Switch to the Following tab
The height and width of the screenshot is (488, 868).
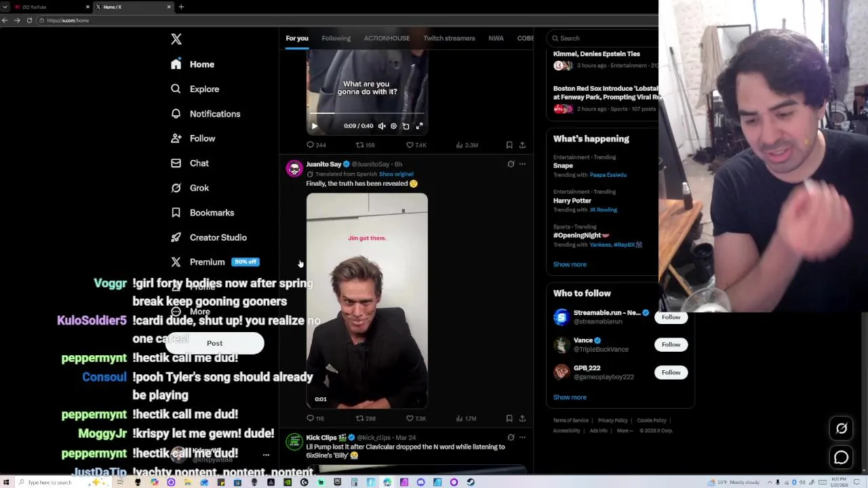click(x=336, y=39)
